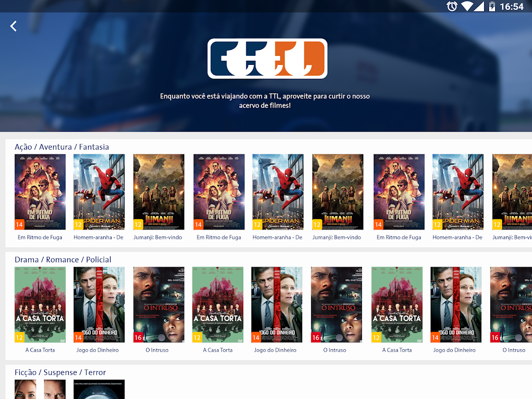Tap the cellular signal status icon

point(479,6)
